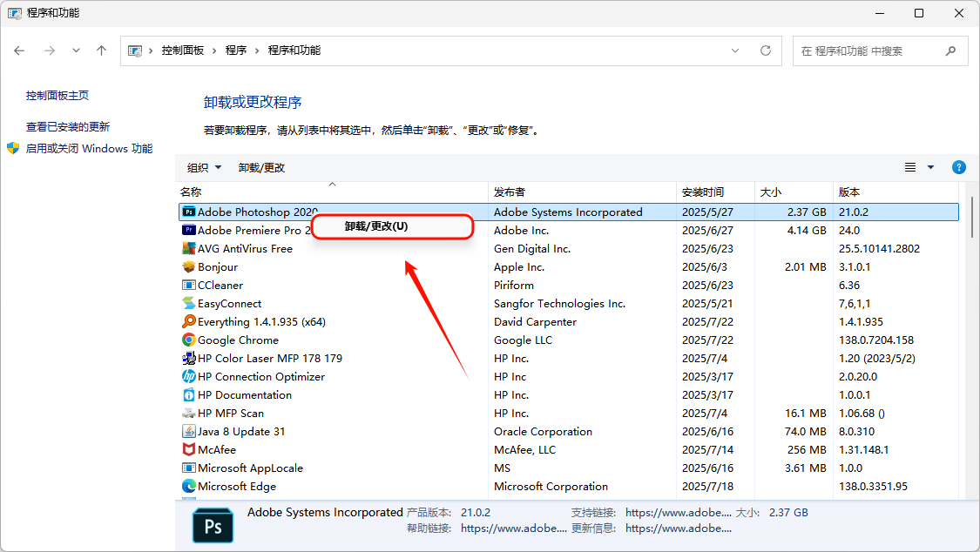Click the HP Color Laser MFP icon
Image resolution: width=980 pixels, height=552 pixels.
pyautogui.click(x=189, y=359)
